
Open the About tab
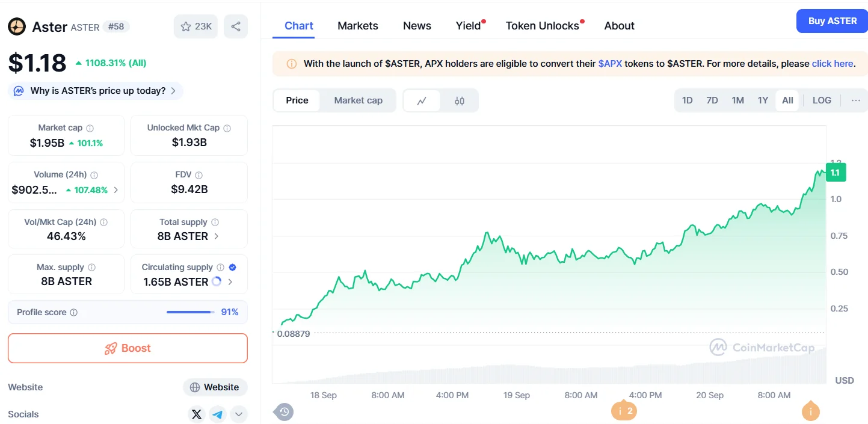619,26
